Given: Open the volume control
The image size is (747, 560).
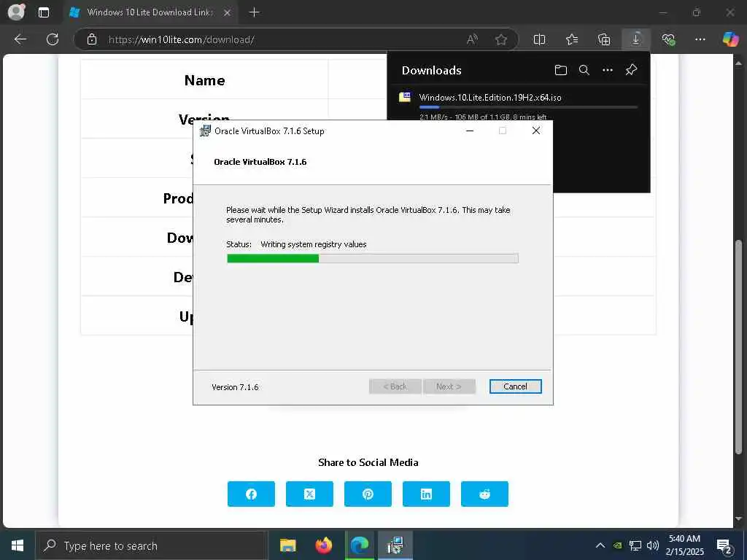Looking at the screenshot, I should point(653,545).
